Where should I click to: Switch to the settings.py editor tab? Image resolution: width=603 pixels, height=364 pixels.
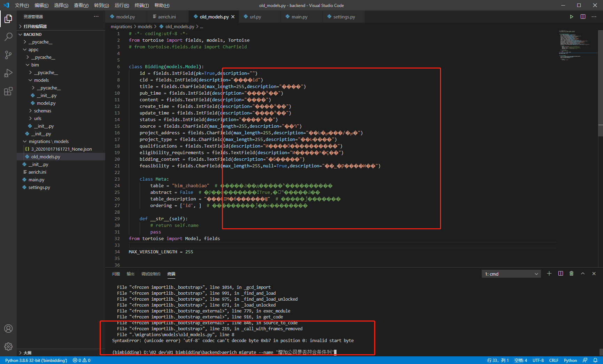coord(344,17)
